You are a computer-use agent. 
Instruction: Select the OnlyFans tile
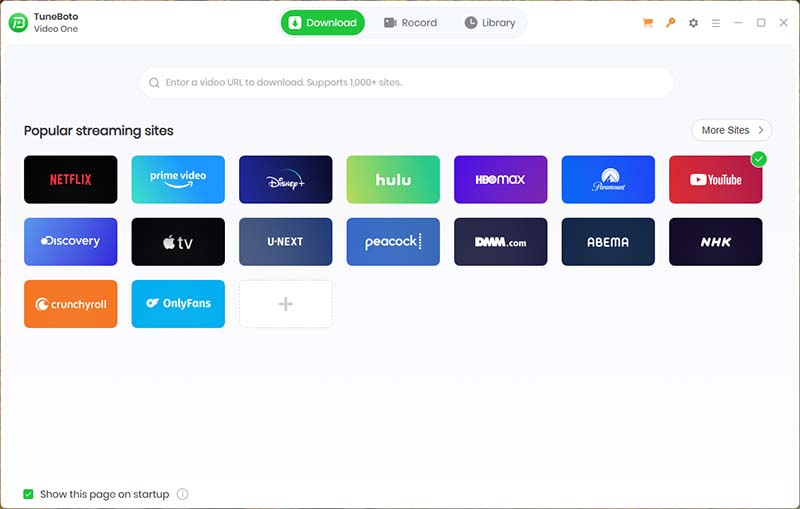pyautogui.click(x=178, y=304)
